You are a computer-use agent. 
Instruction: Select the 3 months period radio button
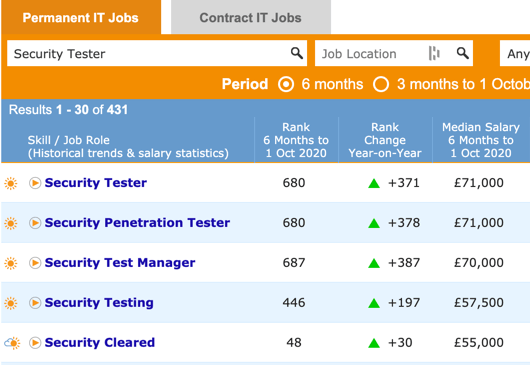(x=381, y=84)
